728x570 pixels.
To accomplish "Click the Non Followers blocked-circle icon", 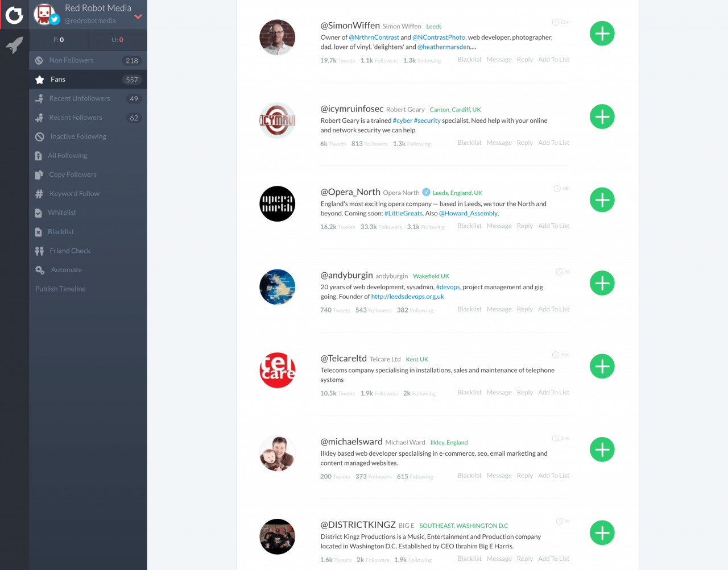I will [39, 60].
